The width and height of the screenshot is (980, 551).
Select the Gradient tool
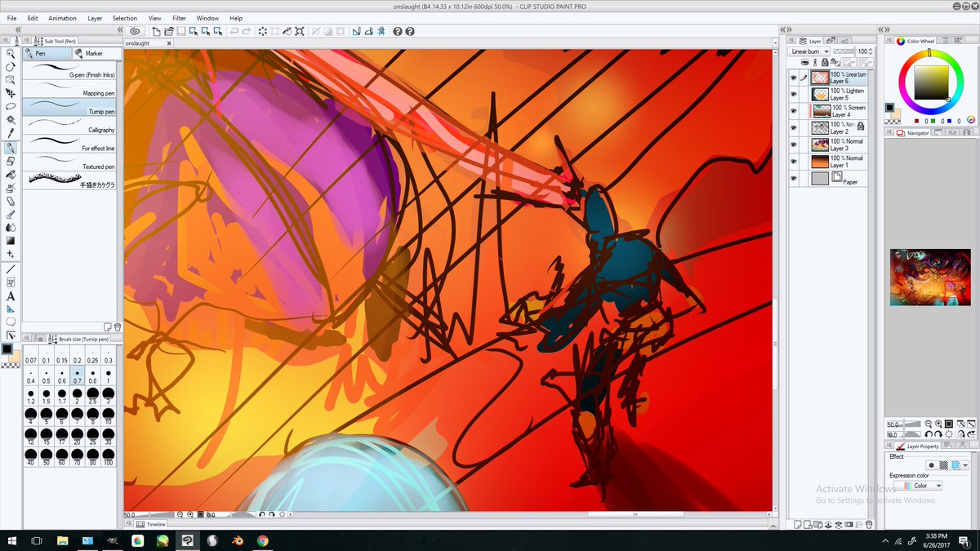click(10, 241)
